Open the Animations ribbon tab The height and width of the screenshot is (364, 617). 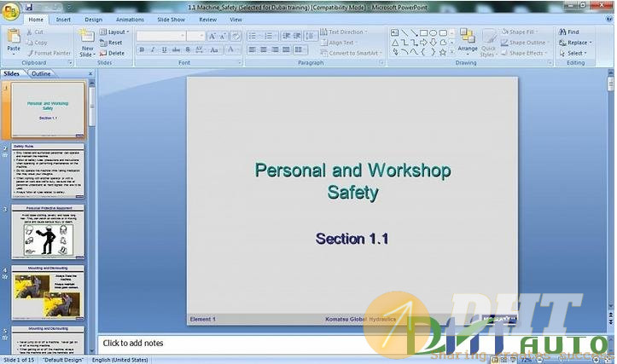130,20
